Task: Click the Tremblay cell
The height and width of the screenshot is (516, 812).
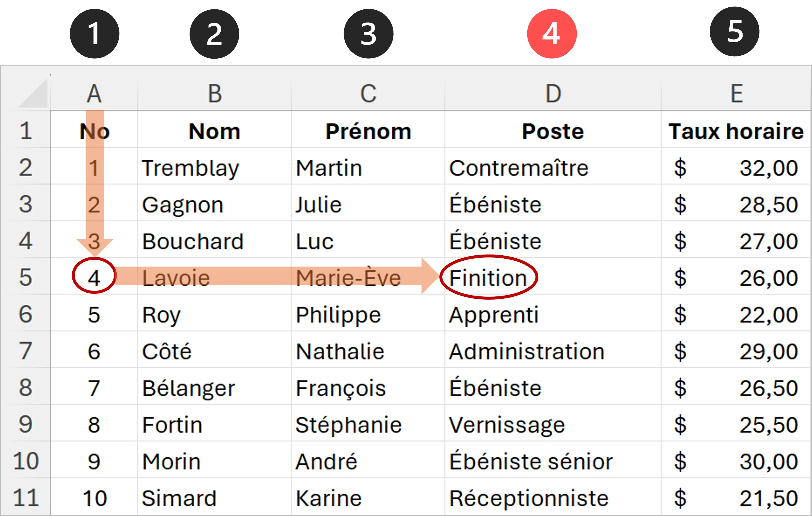Action: tap(190, 168)
